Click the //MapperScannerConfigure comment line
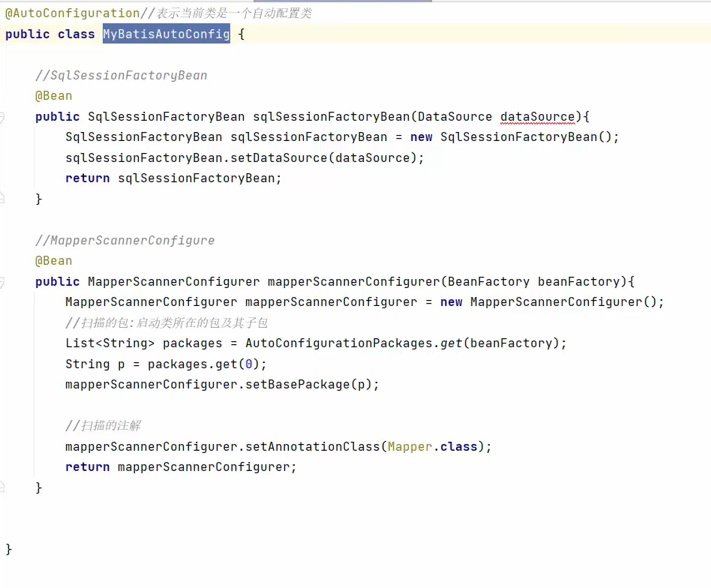Viewport: 711px width, 588px height. tap(124, 240)
